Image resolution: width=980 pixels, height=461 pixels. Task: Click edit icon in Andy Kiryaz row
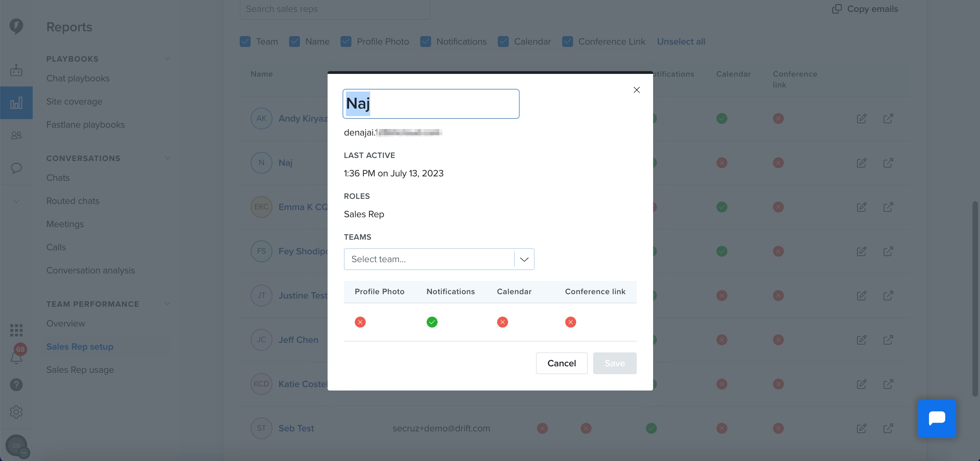click(861, 118)
